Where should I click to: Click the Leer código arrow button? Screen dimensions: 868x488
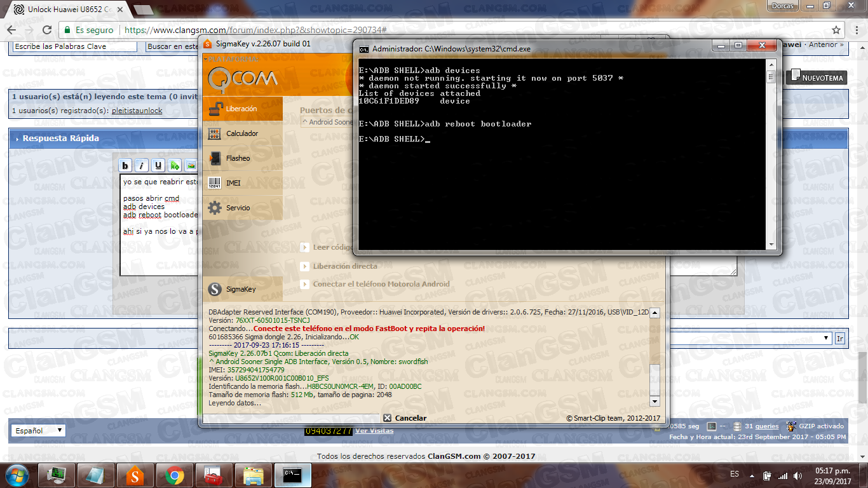(x=304, y=248)
